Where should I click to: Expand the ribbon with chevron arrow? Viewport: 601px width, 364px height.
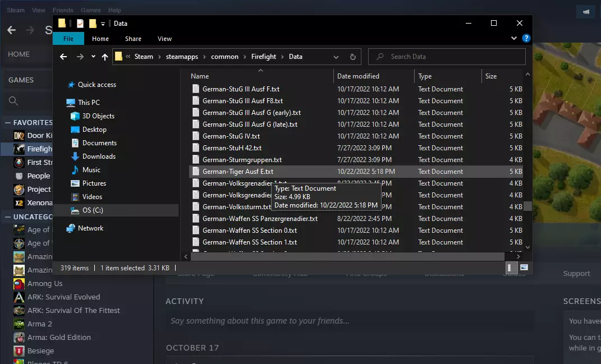(513, 38)
